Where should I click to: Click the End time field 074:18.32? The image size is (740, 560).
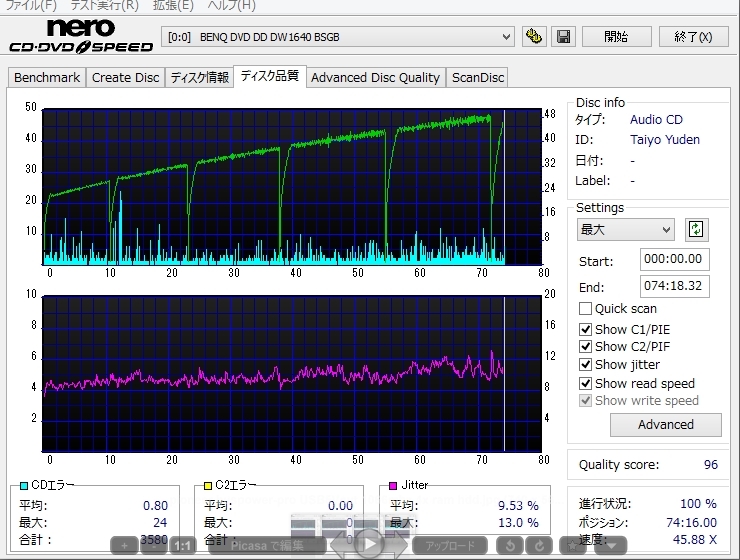point(674,286)
